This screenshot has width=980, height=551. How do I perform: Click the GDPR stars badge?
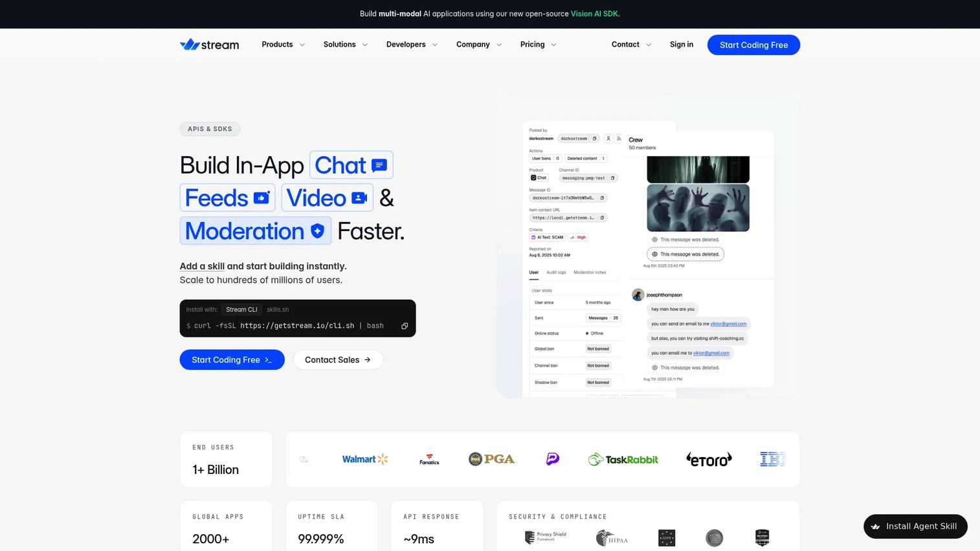[x=667, y=537]
